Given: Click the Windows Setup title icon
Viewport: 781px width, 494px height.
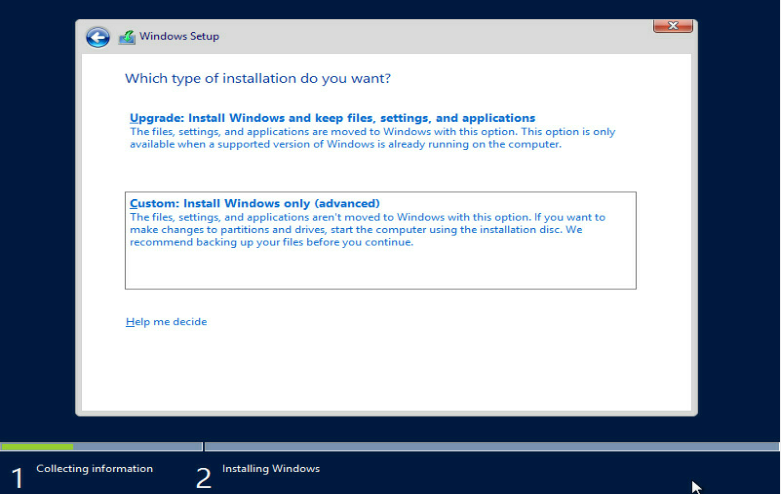Looking at the screenshot, I should [127, 37].
